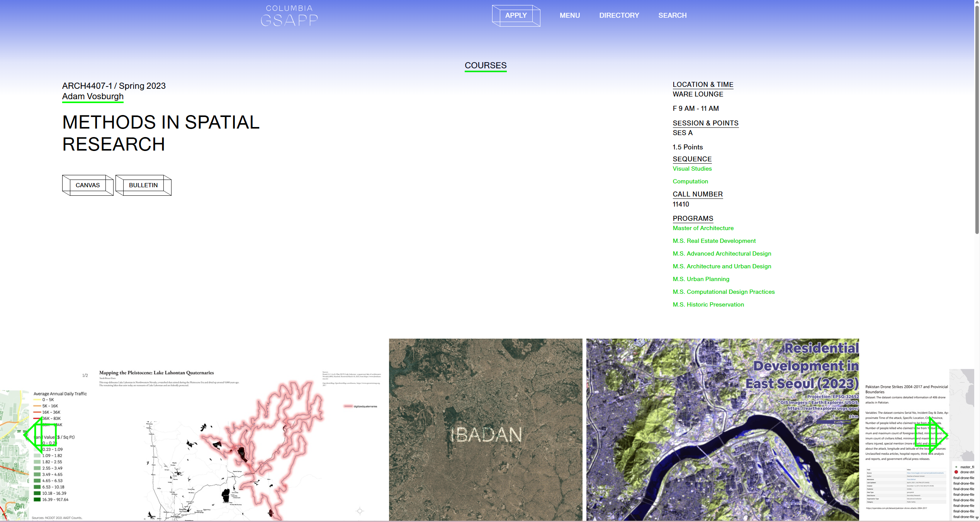The height and width of the screenshot is (522, 980).
Task: Open the DIRECTORY navigation item
Action: (619, 15)
